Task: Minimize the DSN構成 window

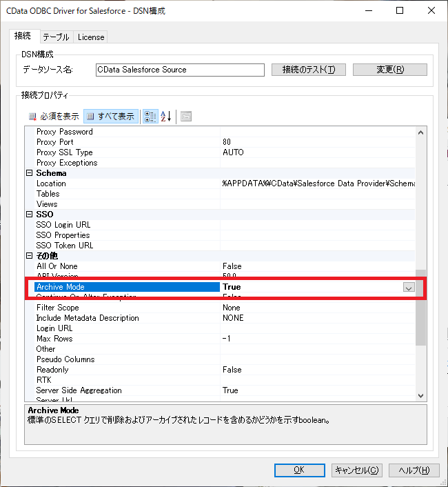Action: (369, 10)
